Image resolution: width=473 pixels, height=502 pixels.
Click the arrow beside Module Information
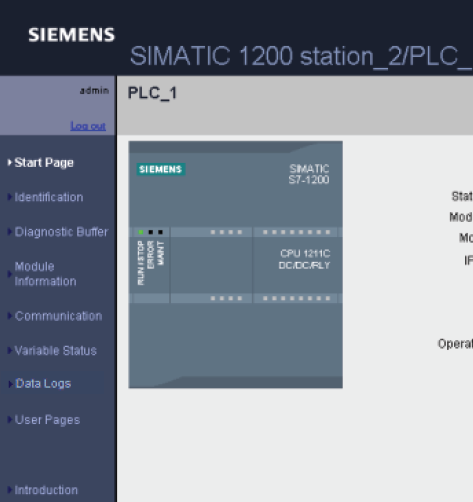pos(10,274)
